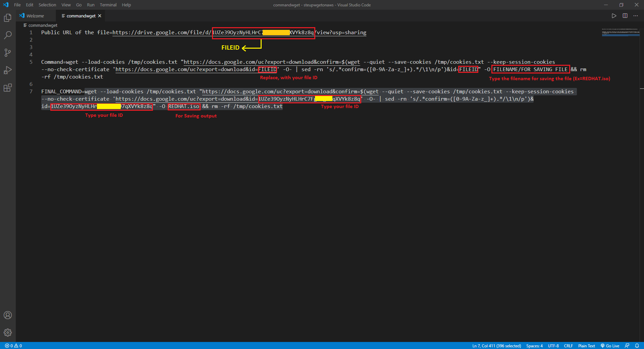Click the Run file play icon

click(614, 16)
